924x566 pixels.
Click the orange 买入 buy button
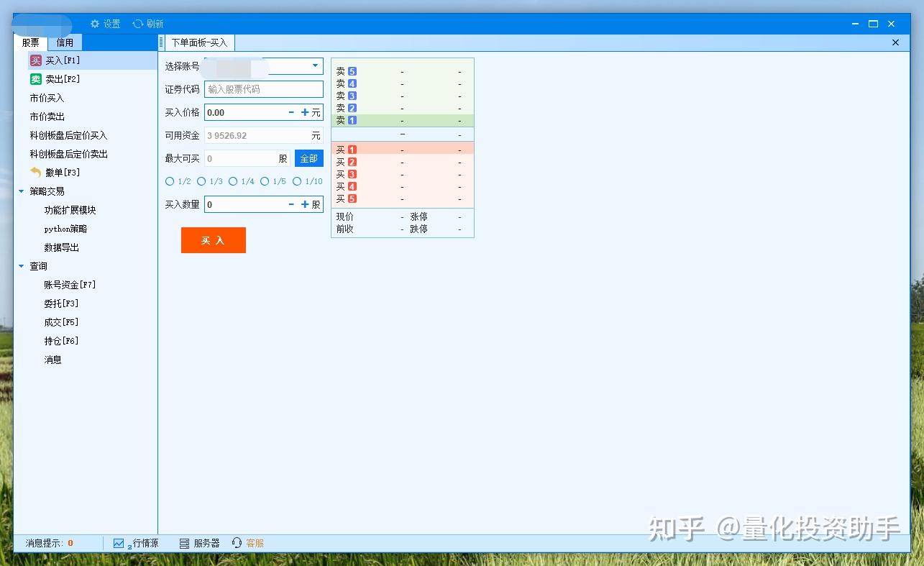point(213,240)
